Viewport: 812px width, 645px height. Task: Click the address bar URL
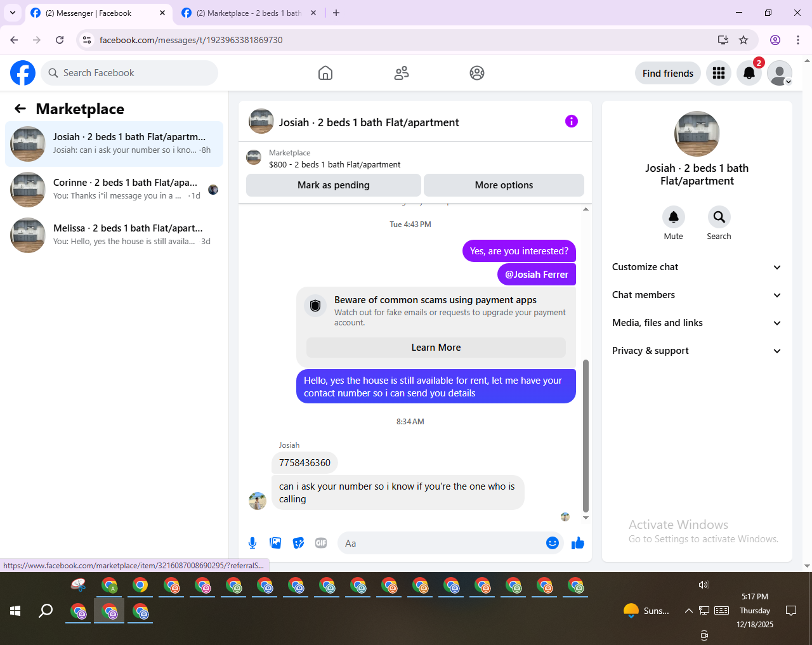click(191, 40)
